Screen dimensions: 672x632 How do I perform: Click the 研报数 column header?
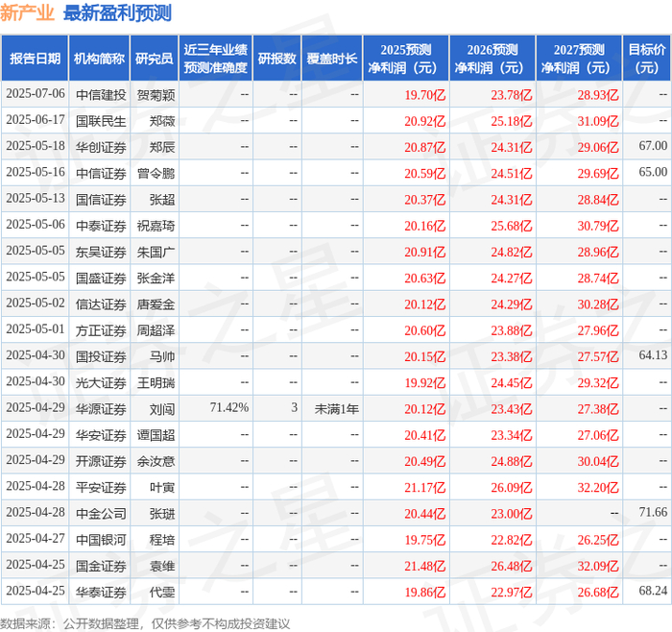coord(277,59)
